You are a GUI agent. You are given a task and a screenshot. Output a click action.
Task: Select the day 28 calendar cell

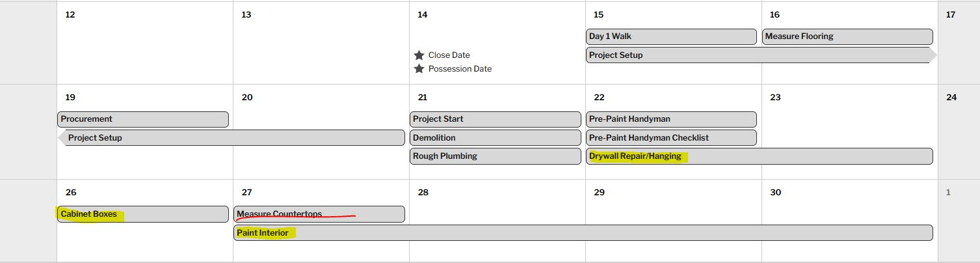coord(497,221)
